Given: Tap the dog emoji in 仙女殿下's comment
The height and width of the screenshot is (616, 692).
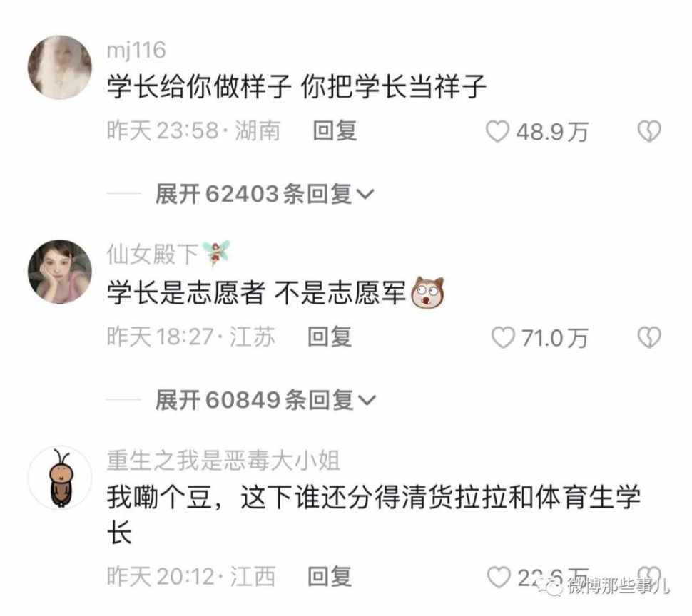Looking at the screenshot, I should [x=427, y=293].
